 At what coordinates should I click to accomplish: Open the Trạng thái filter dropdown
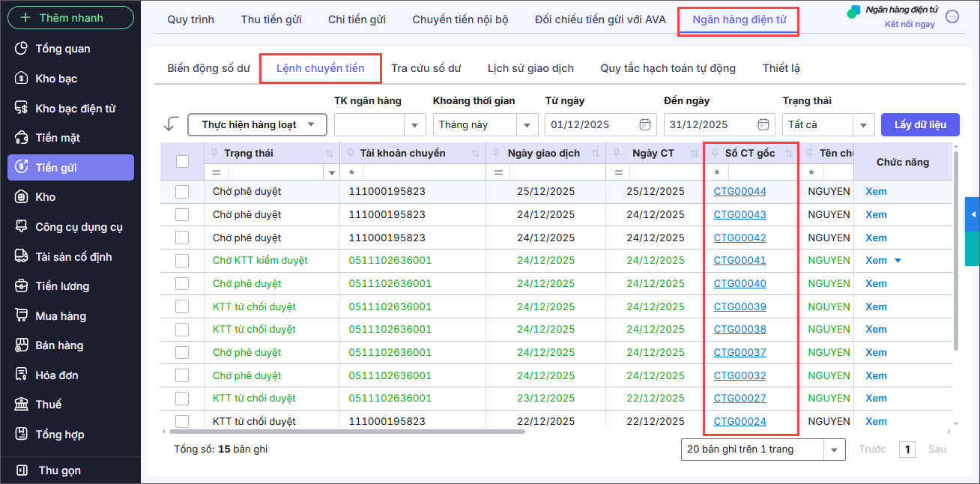coord(865,125)
